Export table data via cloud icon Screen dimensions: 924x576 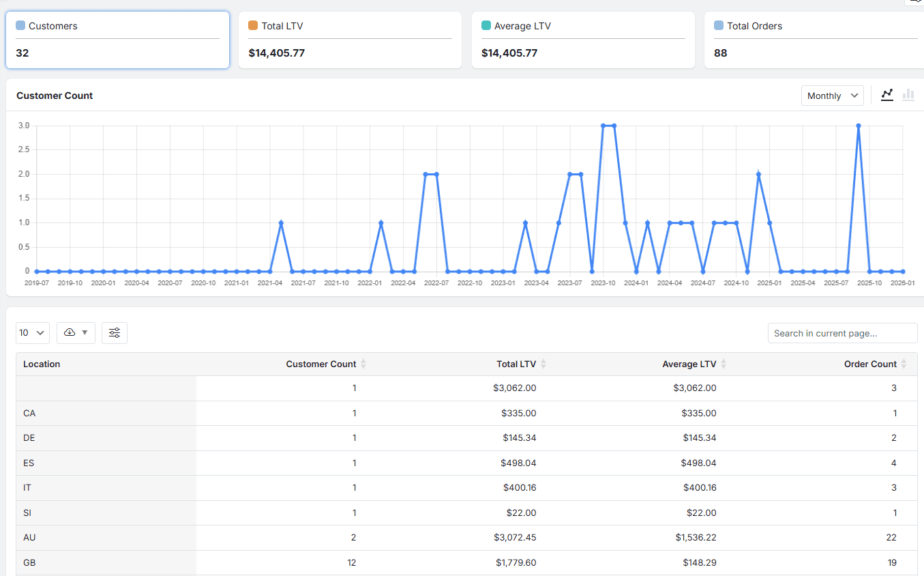point(70,332)
